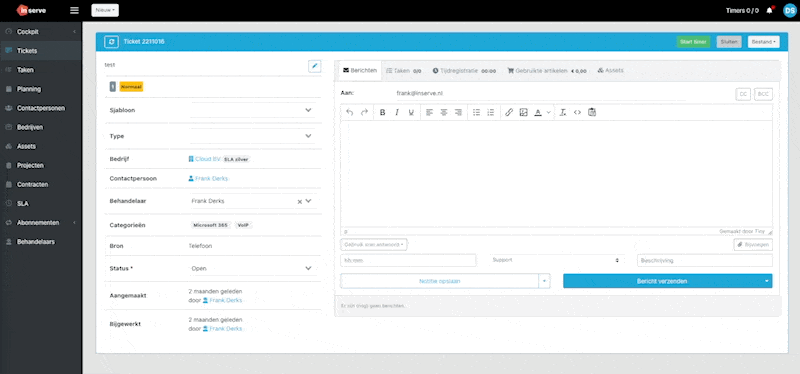Align message text left

429,112
